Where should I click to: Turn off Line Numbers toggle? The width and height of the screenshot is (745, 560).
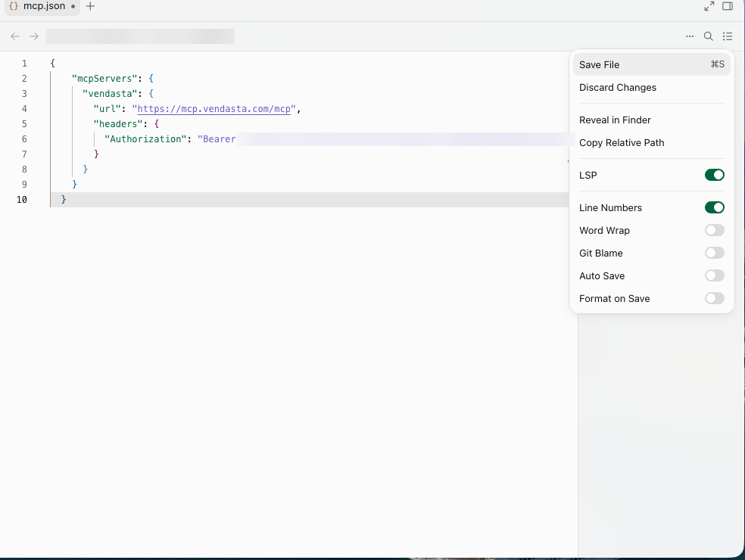pyautogui.click(x=714, y=207)
